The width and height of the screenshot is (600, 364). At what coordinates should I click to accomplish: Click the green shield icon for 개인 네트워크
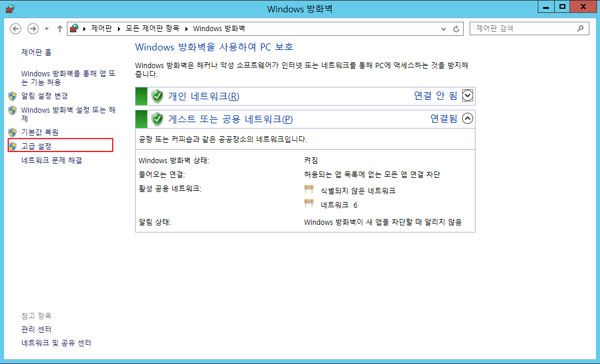[157, 96]
